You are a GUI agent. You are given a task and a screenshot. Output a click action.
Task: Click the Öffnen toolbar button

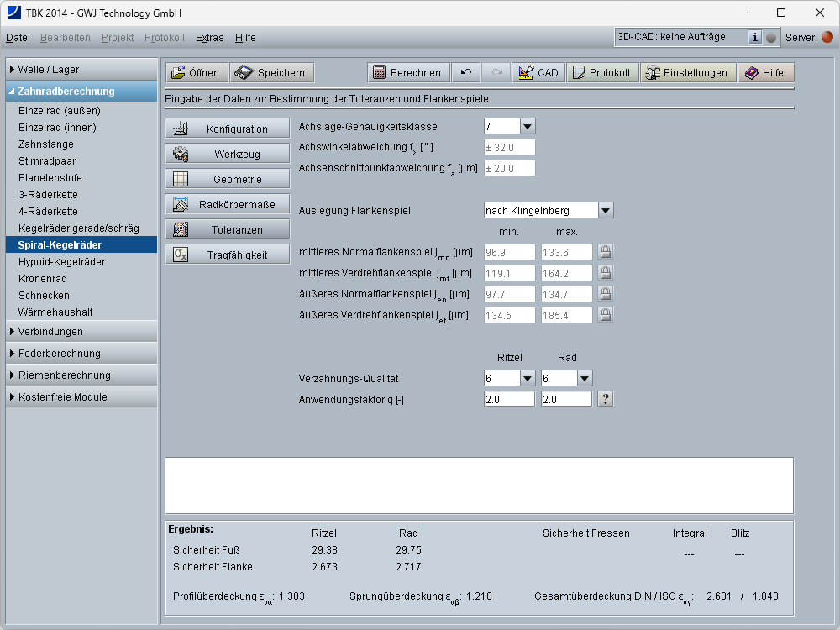click(x=197, y=73)
